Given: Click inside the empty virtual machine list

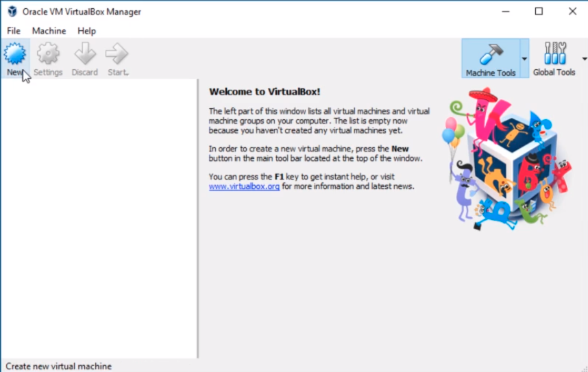Looking at the screenshot, I should coord(99,219).
